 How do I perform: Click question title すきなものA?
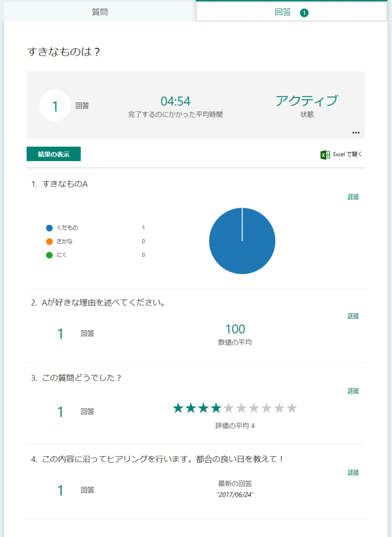64,184
